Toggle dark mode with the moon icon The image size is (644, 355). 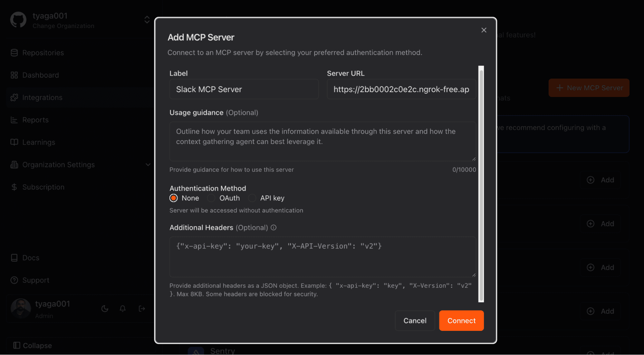click(105, 309)
